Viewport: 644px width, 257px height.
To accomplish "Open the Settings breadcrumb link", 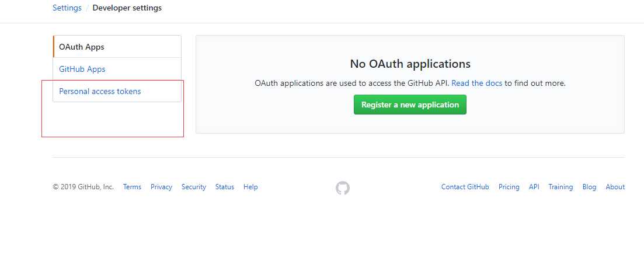I will tap(67, 8).
